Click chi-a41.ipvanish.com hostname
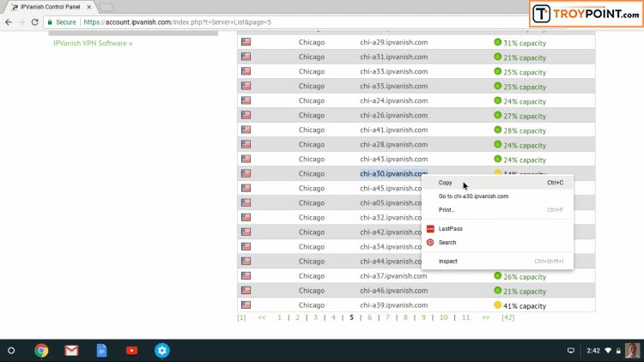Screen dimensions: 644x362 394,130
